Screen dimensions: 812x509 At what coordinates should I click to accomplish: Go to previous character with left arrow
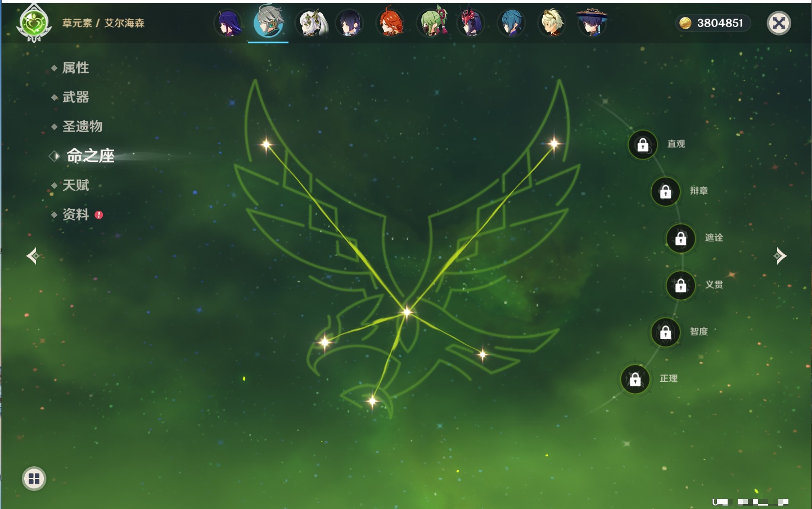pyautogui.click(x=33, y=256)
